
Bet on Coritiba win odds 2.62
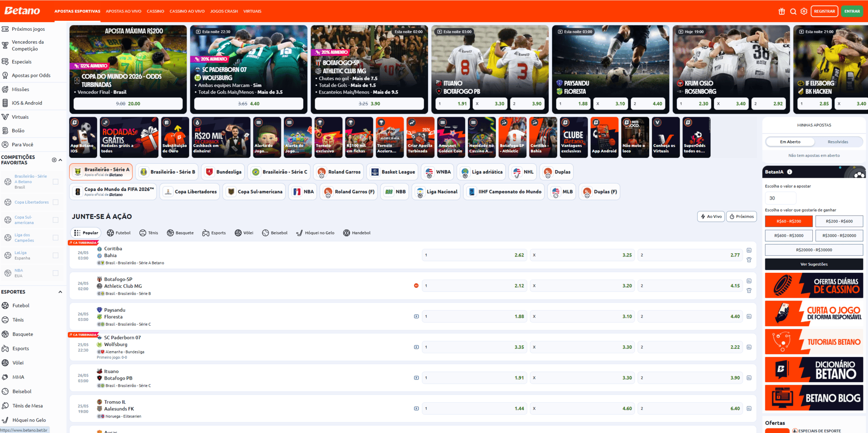click(475, 255)
